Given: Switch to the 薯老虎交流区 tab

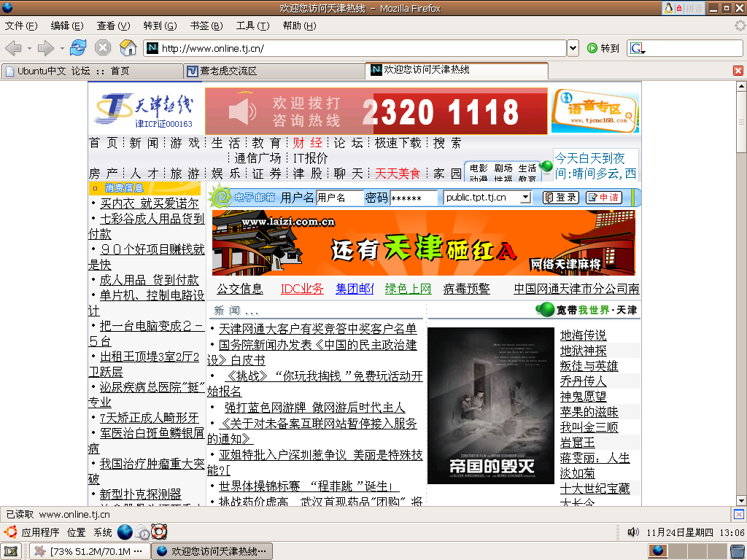Looking at the screenshot, I should point(274,71).
